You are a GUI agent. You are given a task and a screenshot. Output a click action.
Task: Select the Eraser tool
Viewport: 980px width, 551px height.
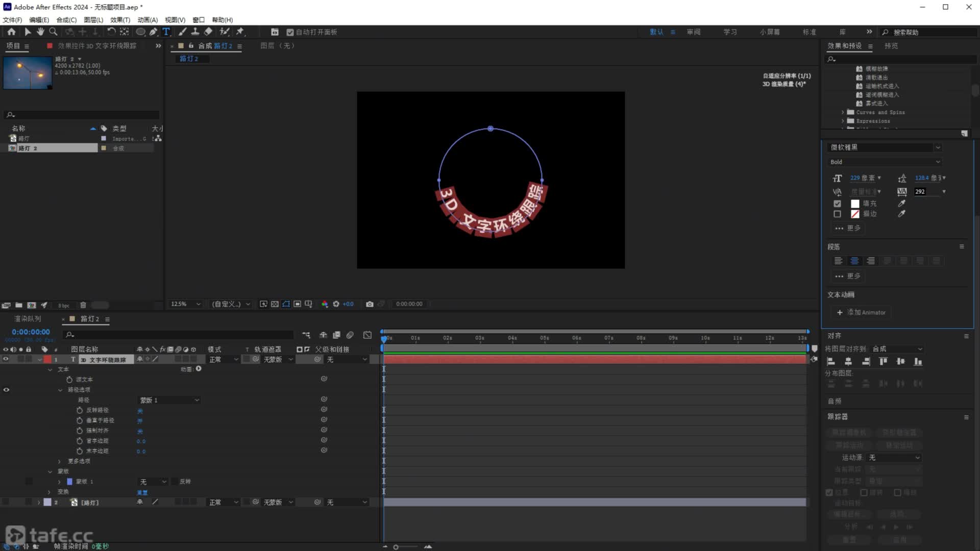(x=208, y=32)
